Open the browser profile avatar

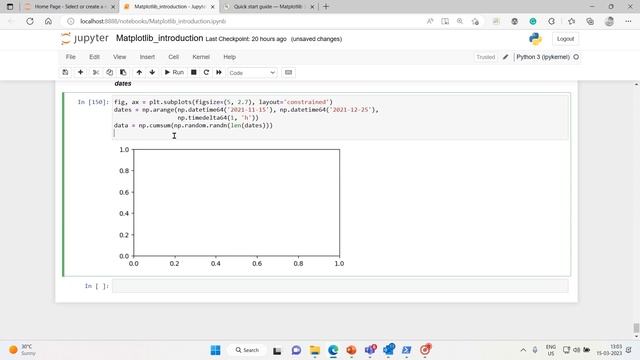[x=609, y=21]
